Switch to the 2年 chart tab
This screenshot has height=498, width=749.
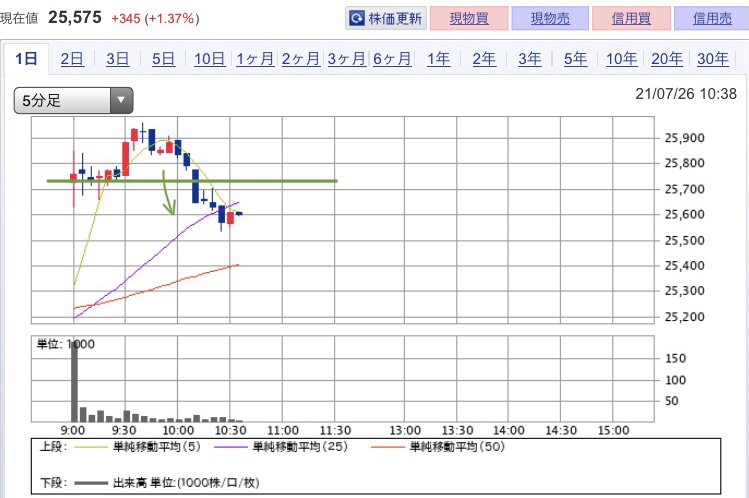[484, 59]
